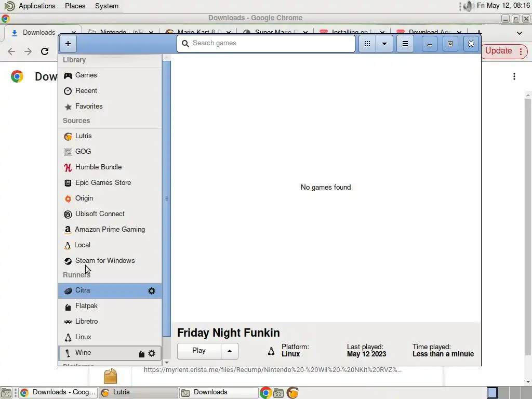Click the show desktop icon in taskbar
Viewport: 532px width, 399px height.
point(6,393)
